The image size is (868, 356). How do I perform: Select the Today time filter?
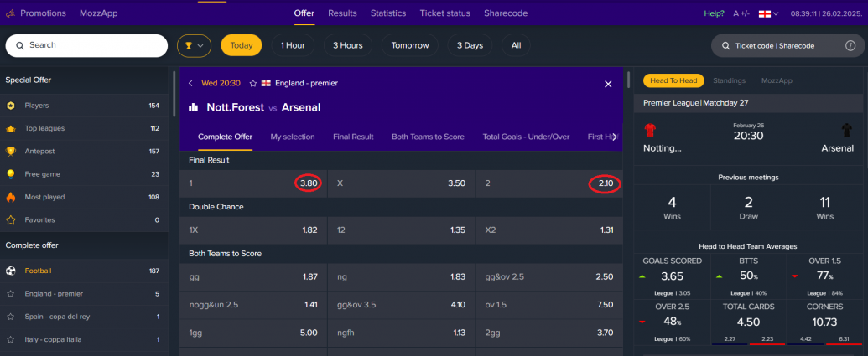click(x=242, y=45)
